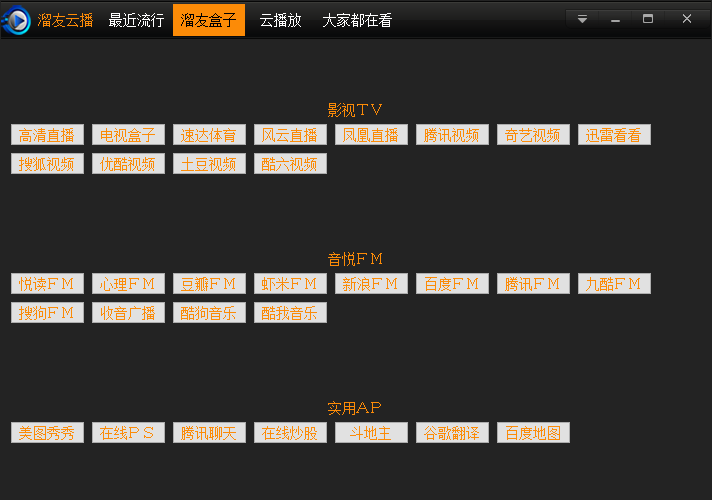Launch 在线PS
The height and width of the screenshot is (500, 712).
tap(128, 433)
